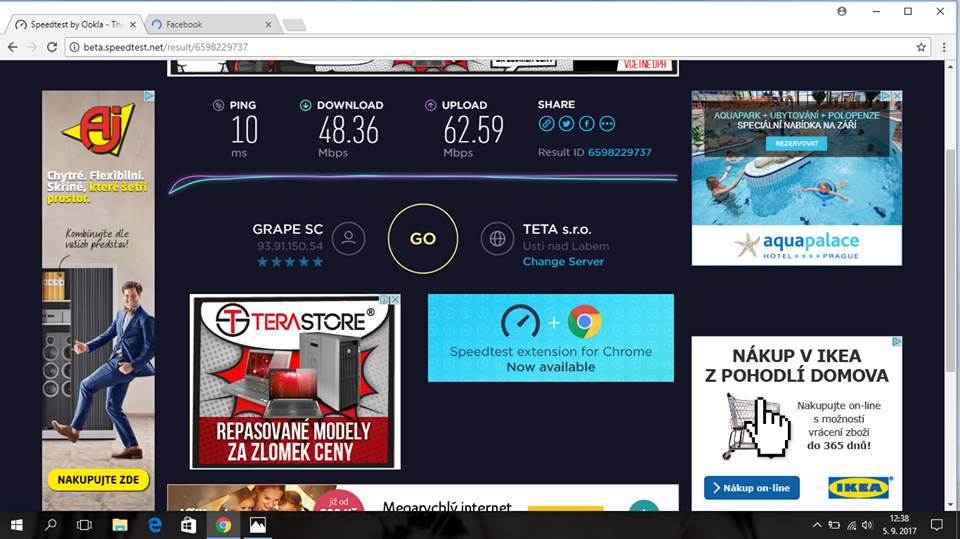960x539 pixels.
Task: Open Photos app on taskbar
Action: point(258,525)
